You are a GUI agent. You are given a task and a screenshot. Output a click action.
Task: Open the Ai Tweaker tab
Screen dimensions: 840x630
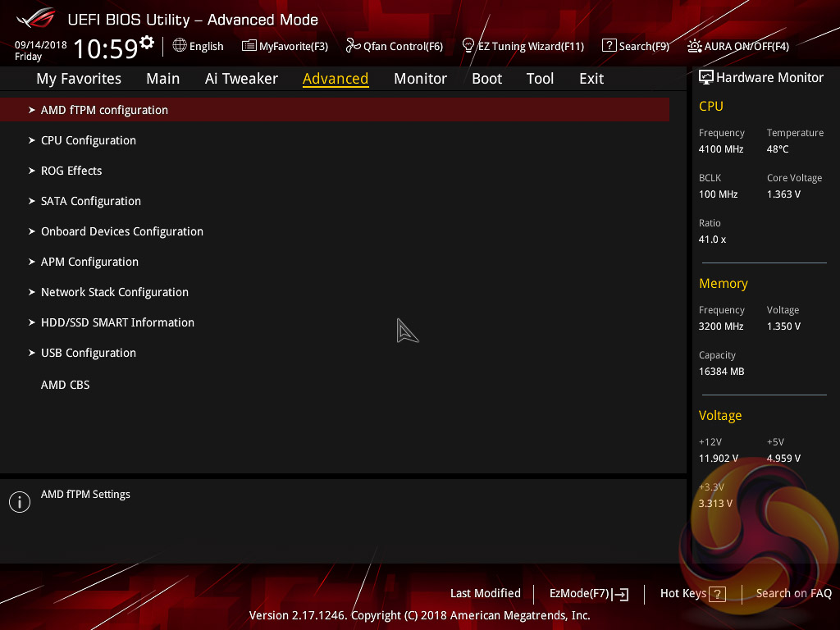coord(241,79)
